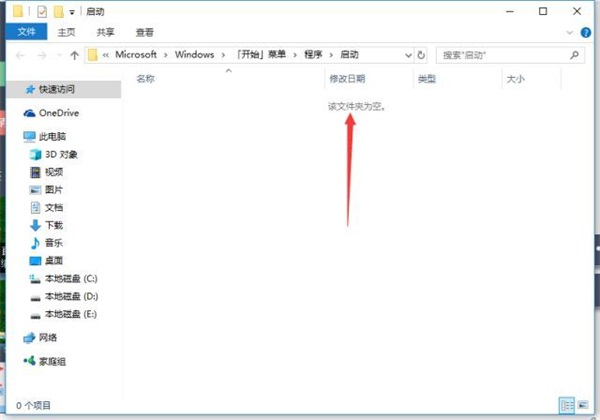This screenshot has height=420, width=600.
Task: Click the double chevron before Microsoft
Action: pyautogui.click(x=106, y=55)
